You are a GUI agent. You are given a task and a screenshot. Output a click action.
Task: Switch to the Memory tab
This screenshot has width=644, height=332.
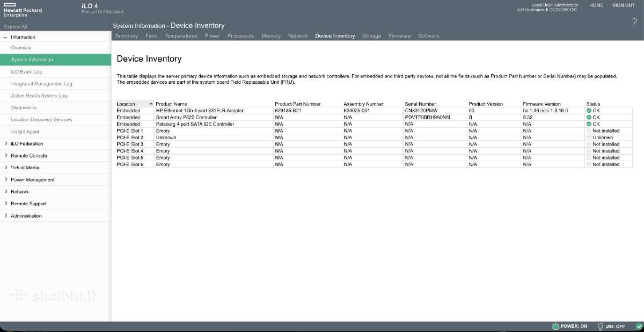271,36
